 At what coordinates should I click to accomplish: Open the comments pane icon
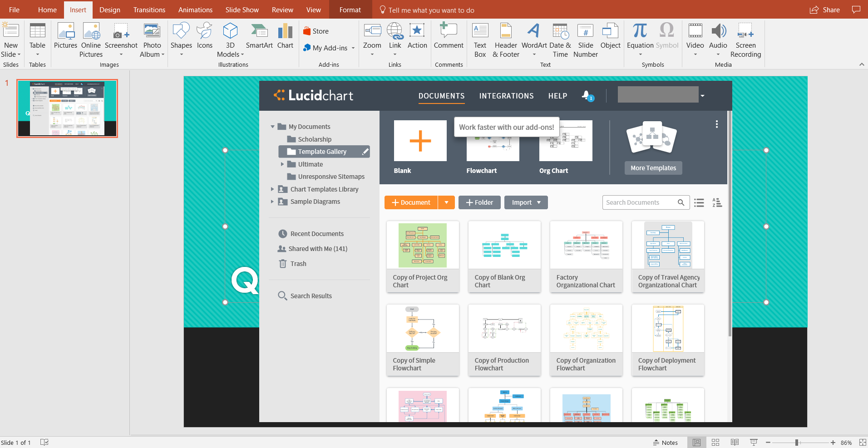point(856,10)
